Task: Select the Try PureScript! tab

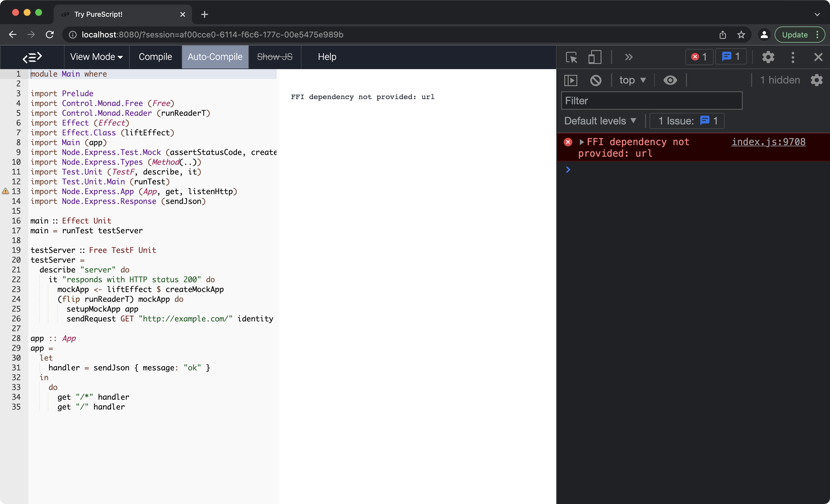Action: click(123, 14)
